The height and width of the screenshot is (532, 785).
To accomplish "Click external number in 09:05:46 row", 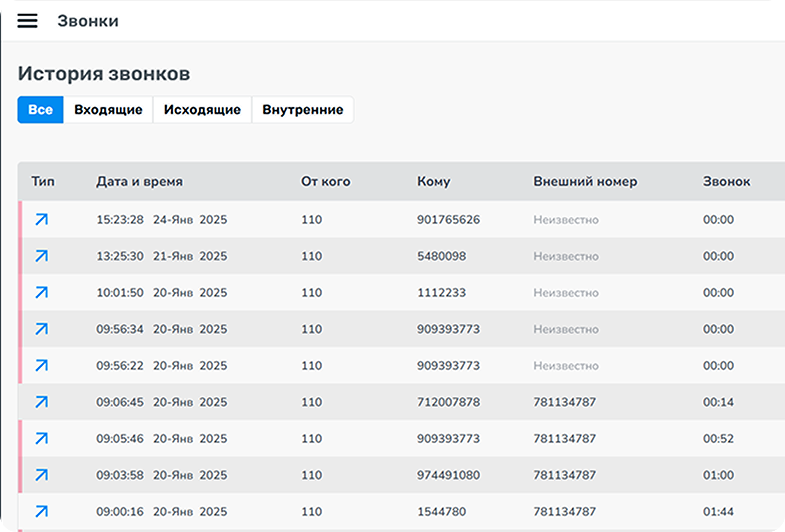I will click(565, 439).
